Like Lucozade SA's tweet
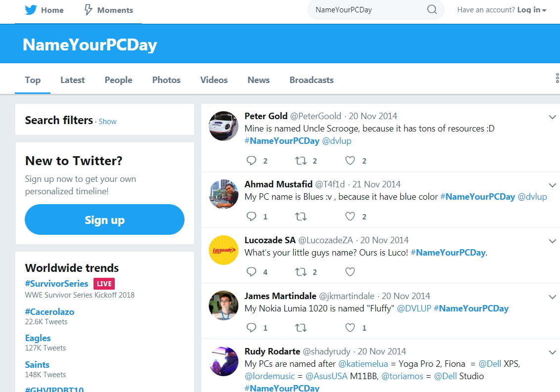 pos(350,272)
